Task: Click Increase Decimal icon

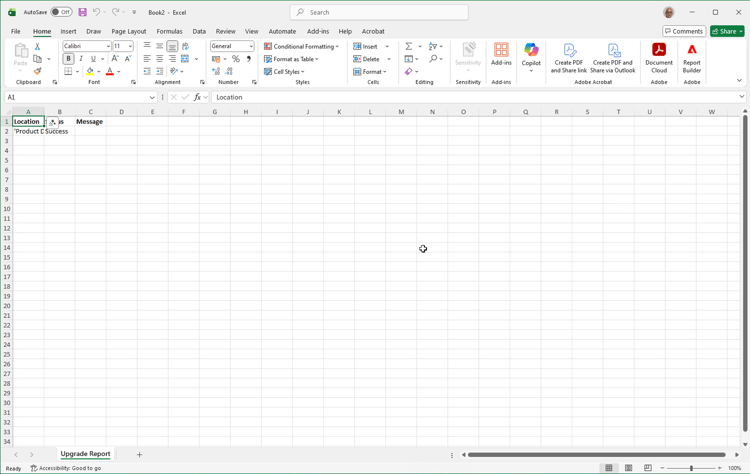Action: coord(216,71)
